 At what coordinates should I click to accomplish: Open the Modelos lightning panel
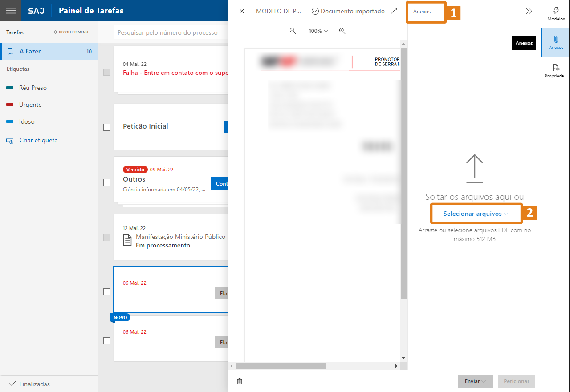pos(556,13)
